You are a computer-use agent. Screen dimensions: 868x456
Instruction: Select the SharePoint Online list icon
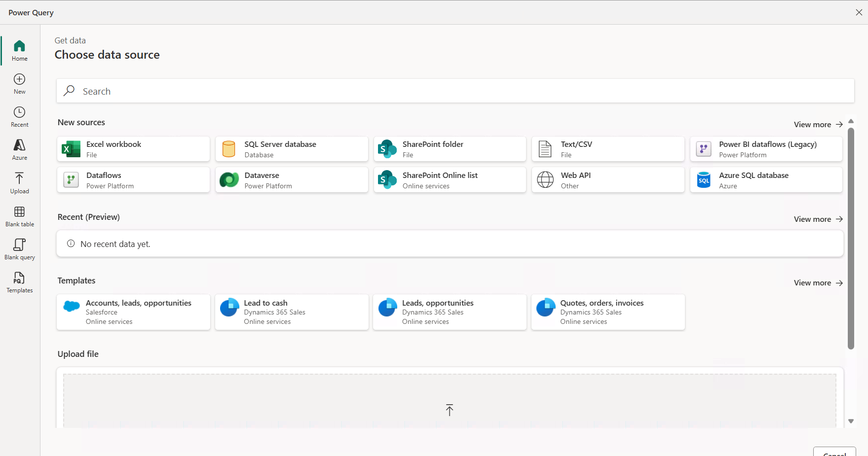coord(387,180)
